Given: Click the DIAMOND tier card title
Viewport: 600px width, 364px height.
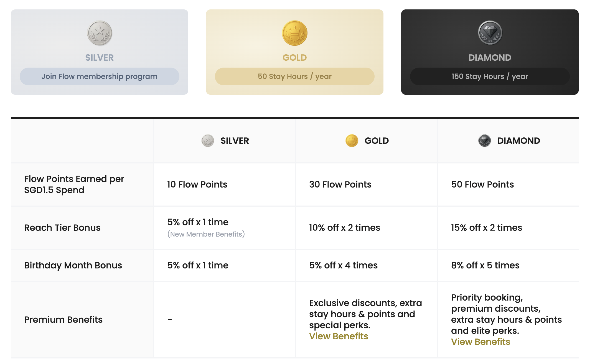Looking at the screenshot, I should pyautogui.click(x=490, y=58).
